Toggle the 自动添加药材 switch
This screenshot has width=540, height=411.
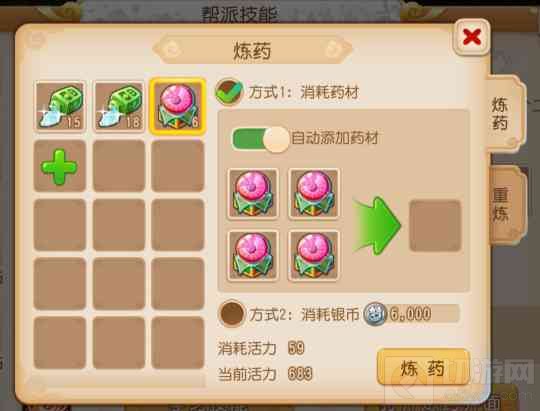260,139
